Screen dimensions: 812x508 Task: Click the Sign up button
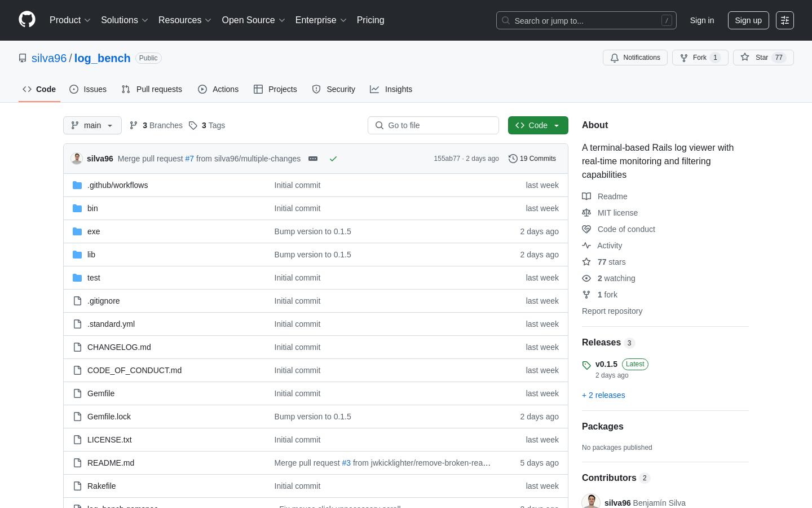pyautogui.click(x=748, y=20)
